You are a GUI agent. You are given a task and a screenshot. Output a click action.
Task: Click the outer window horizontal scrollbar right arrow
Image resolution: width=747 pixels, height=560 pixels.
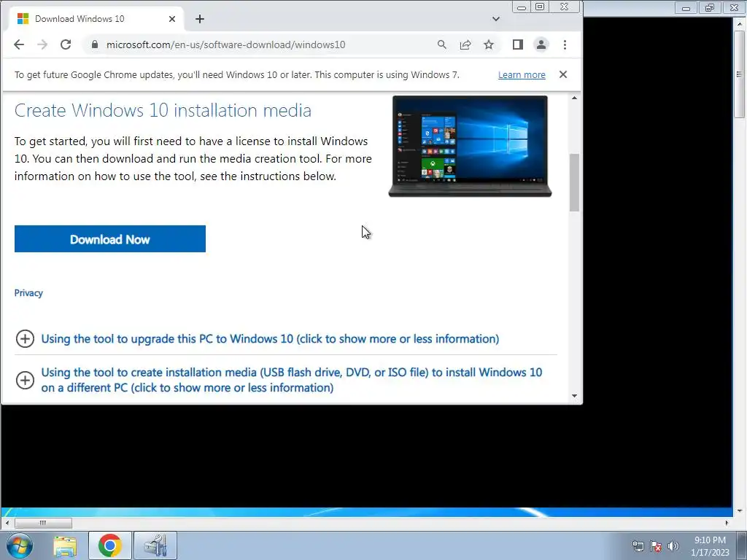click(x=727, y=523)
